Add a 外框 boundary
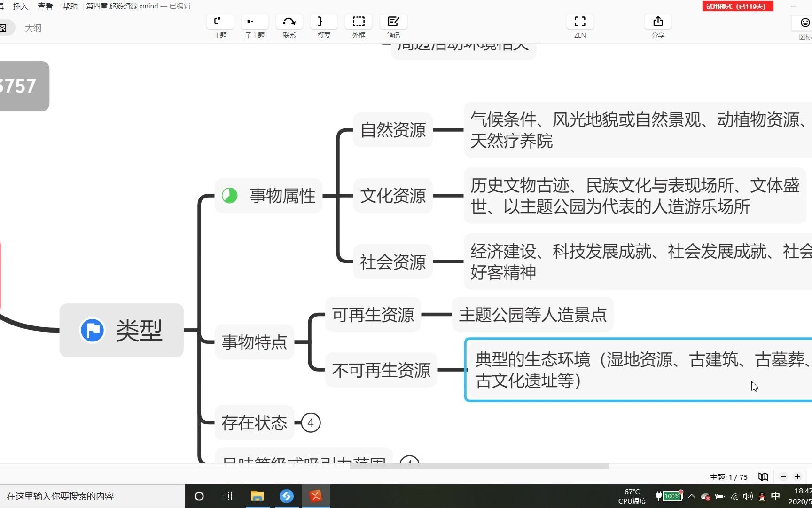Viewport: 812px width, 508px height. (359, 26)
